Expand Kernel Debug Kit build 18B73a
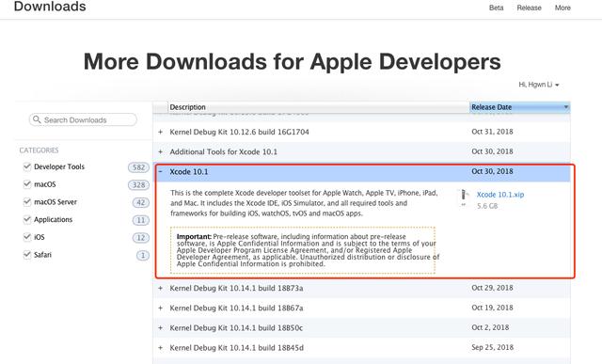This screenshot has height=364, width=602. 161,288
